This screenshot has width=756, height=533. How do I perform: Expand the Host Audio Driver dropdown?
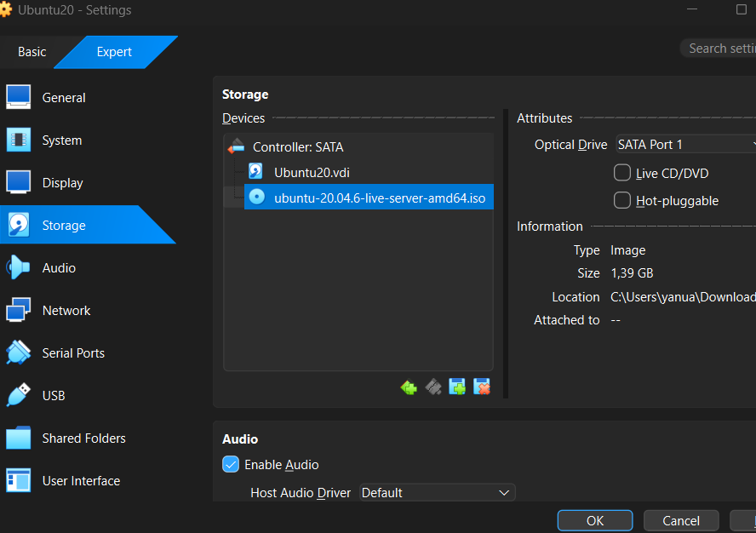[438, 492]
